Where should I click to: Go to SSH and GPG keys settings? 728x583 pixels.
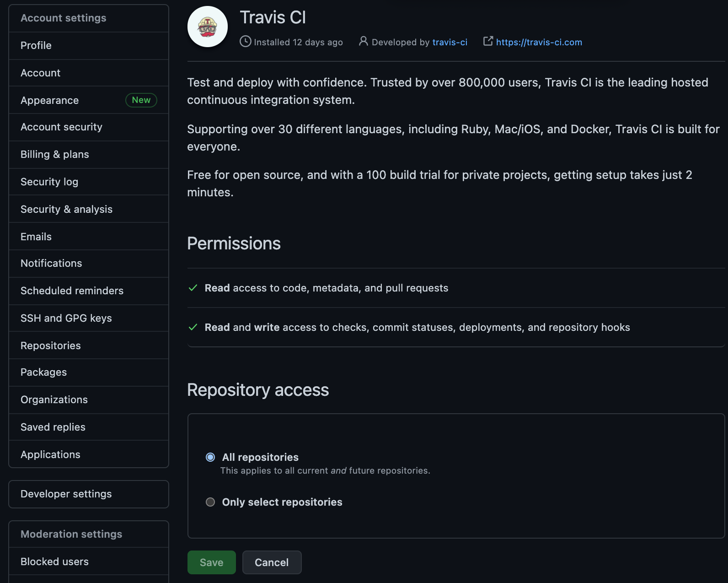click(66, 318)
